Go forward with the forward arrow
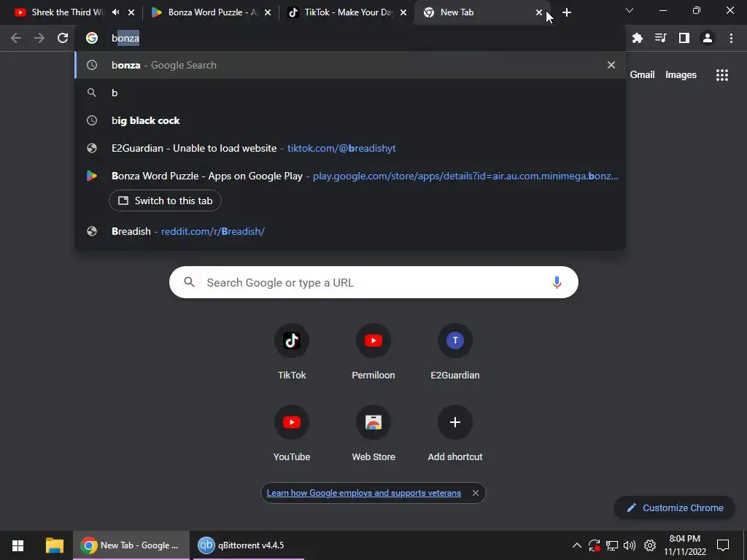The image size is (747, 560). coord(39,38)
